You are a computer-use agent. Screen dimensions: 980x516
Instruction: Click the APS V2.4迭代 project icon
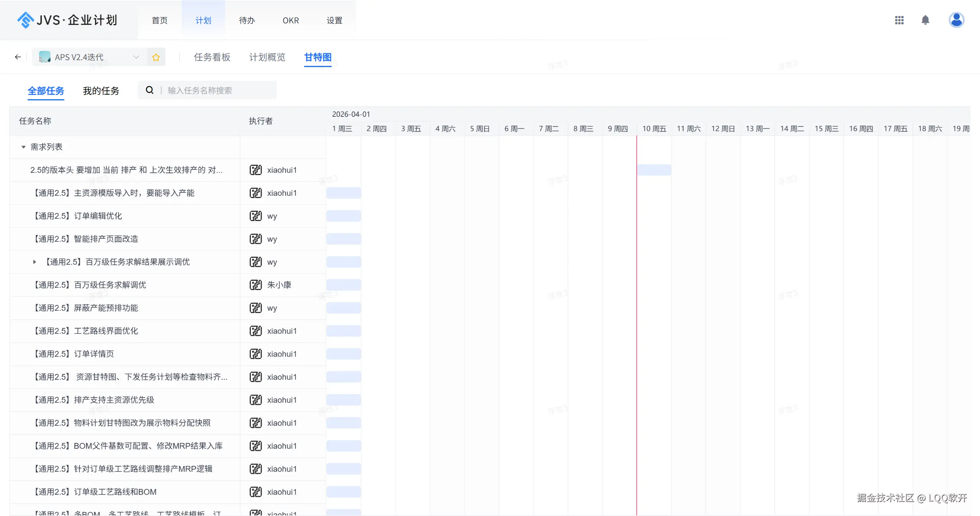[x=45, y=57]
